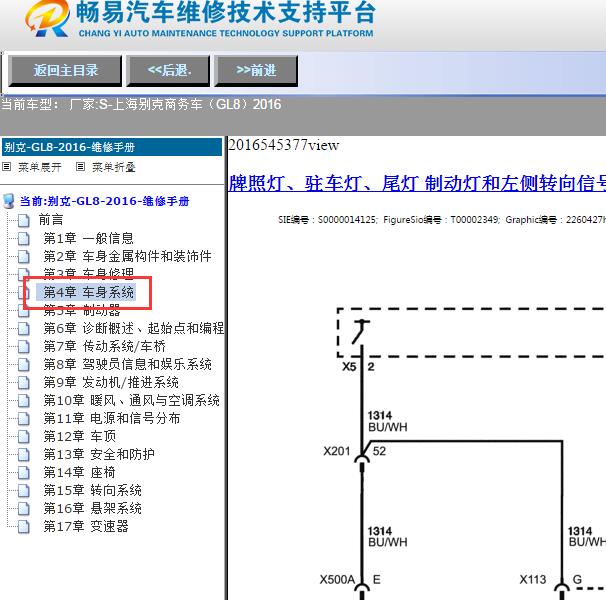Image resolution: width=606 pixels, height=600 pixels.
Task: Open 第12章 车顶
Action: [80, 436]
